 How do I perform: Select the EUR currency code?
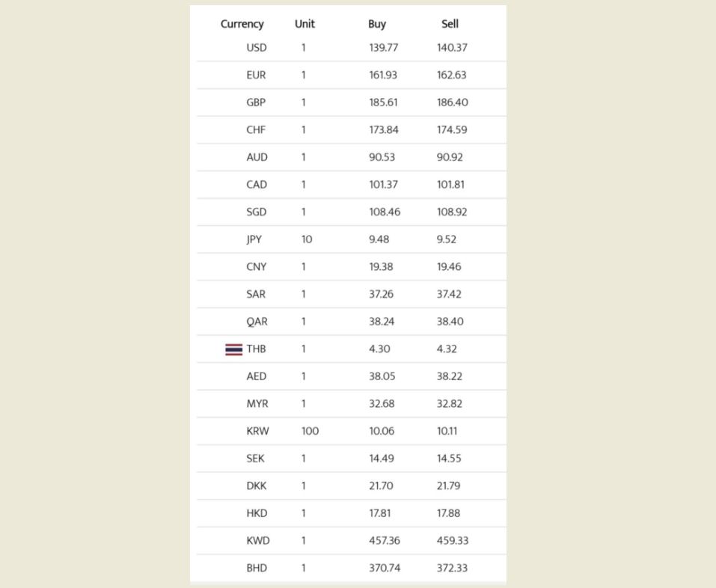click(256, 75)
